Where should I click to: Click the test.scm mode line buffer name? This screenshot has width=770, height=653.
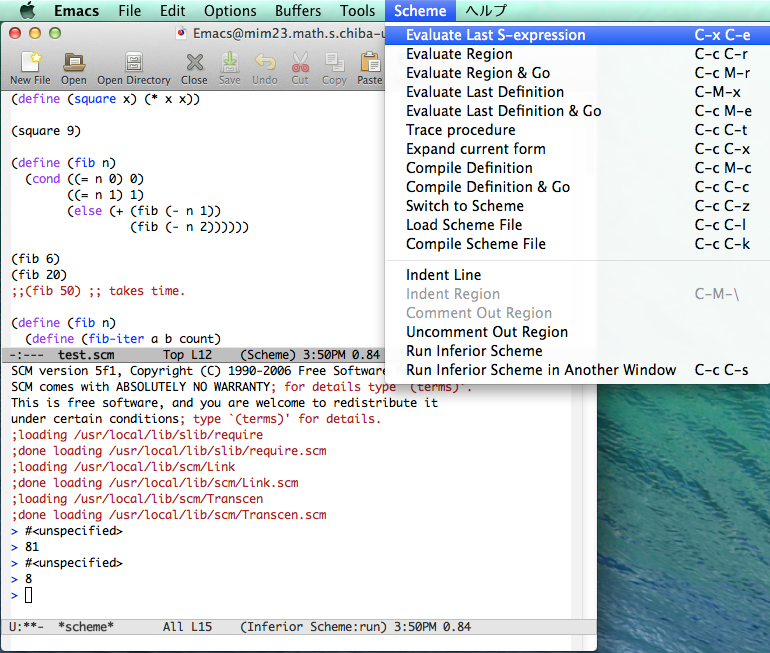(x=86, y=355)
